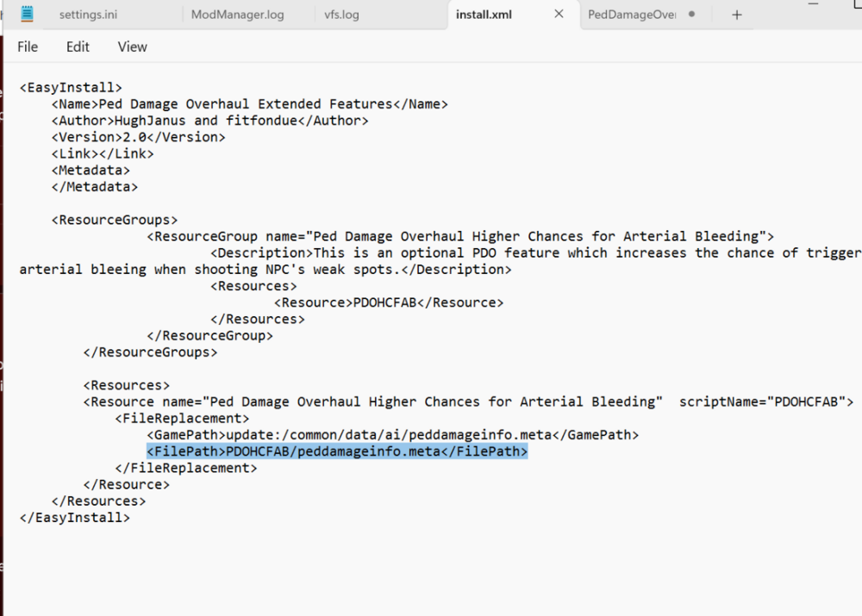The image size is (862, 616).
Task: Open the File menu
Action: point(28,47)
